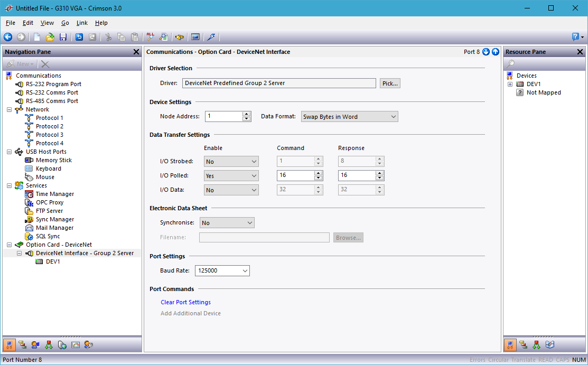588x365 pixels.
Task: Open the Web Server category icon
Action: pos(62,344)
